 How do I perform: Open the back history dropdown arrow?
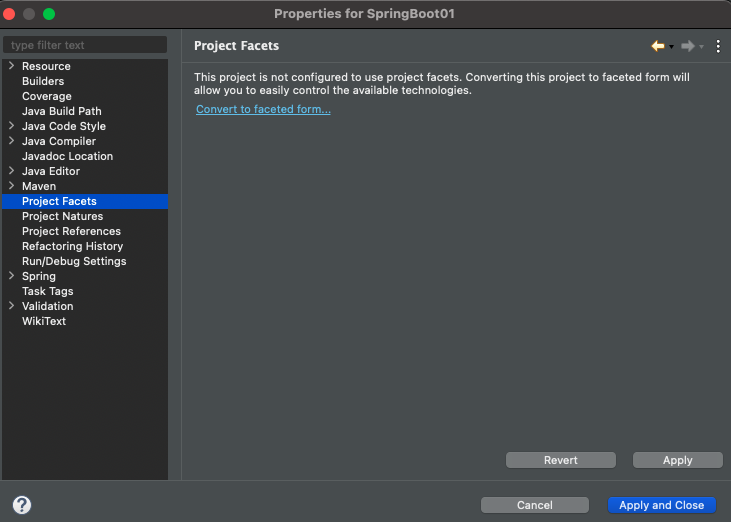[671, 47]
